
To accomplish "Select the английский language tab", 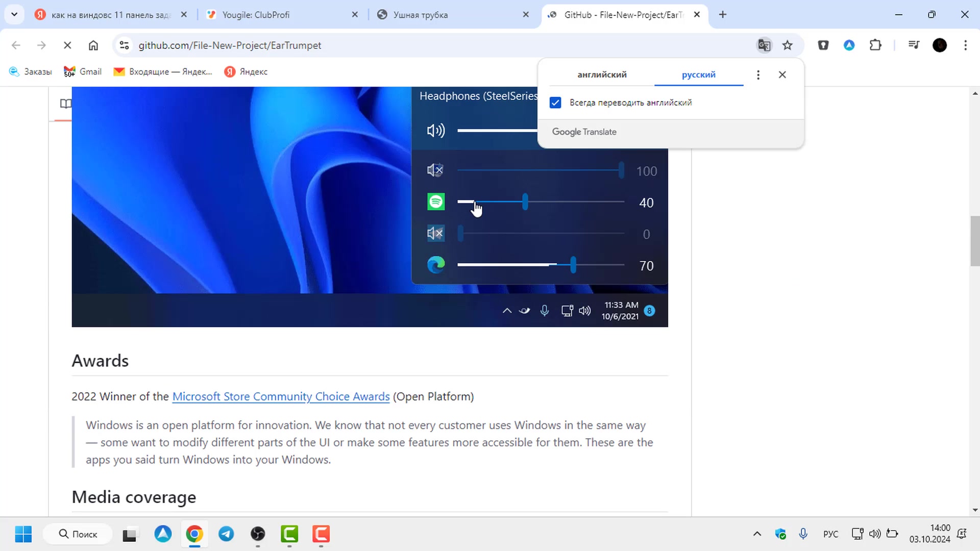I will (602, 74).
